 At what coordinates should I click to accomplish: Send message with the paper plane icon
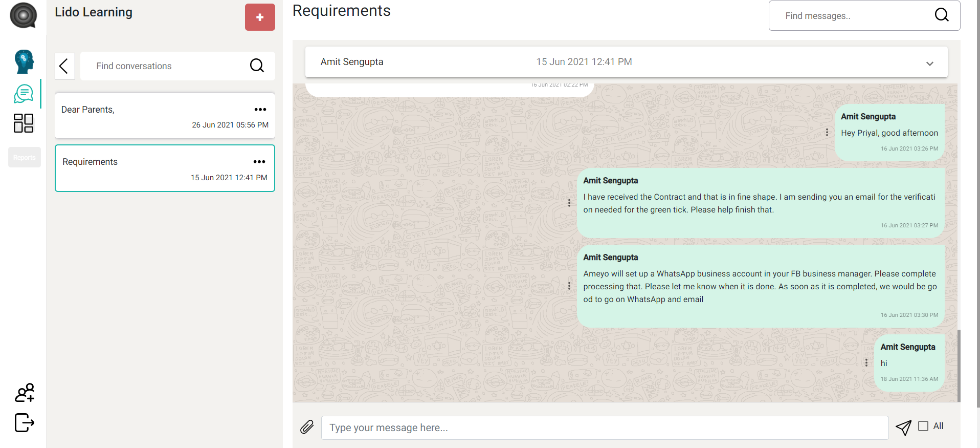[x=903, y=427]
